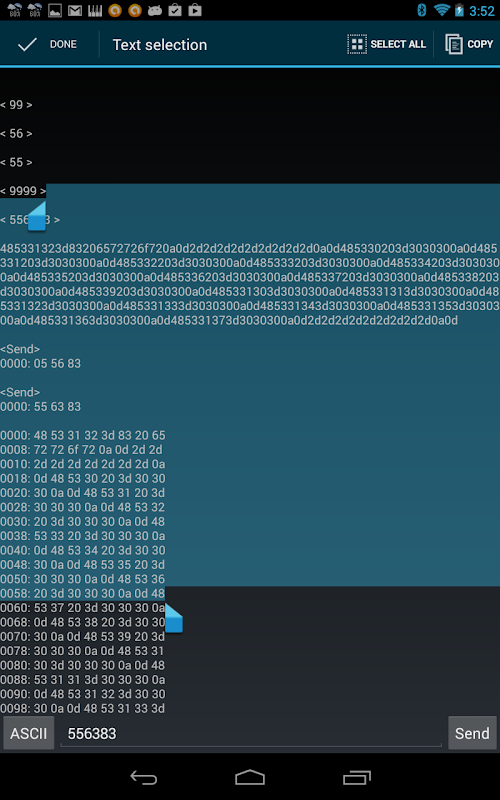500x800 pixels.
Task: Open the recent apps overview button
Action: pyautogui.click(x=357, y=778)
